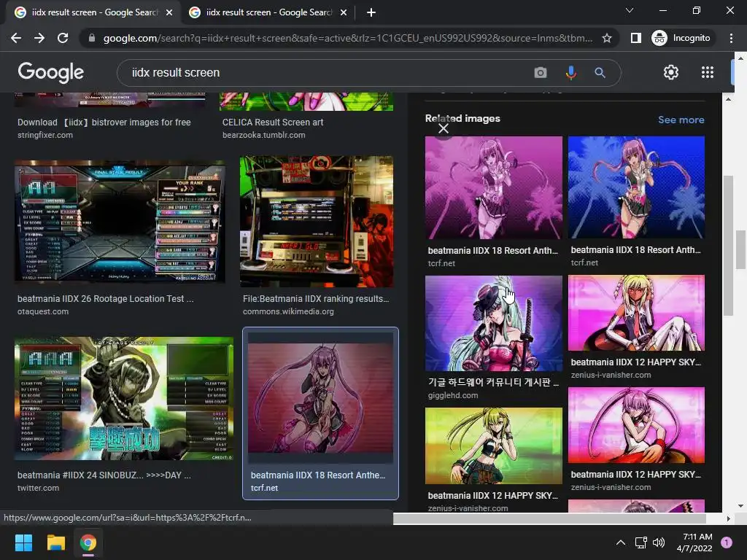Open the clock showing 7:11 AM
Image resolution: width=747 pixels, height=560 pixels.
point(694,542)
